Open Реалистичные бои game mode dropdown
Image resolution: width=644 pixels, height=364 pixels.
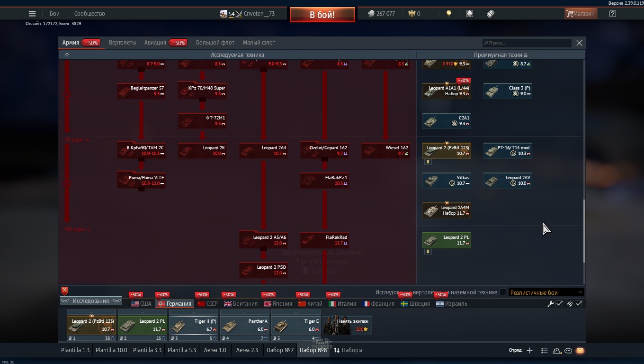(546, 292)
